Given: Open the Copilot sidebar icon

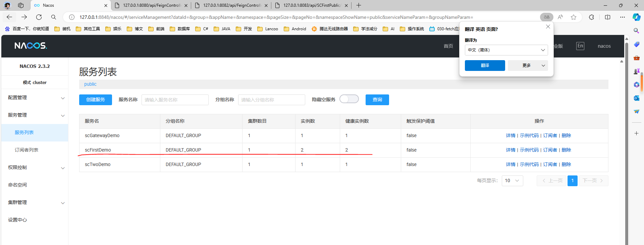Looking at the screenshot, I should 636,17.
